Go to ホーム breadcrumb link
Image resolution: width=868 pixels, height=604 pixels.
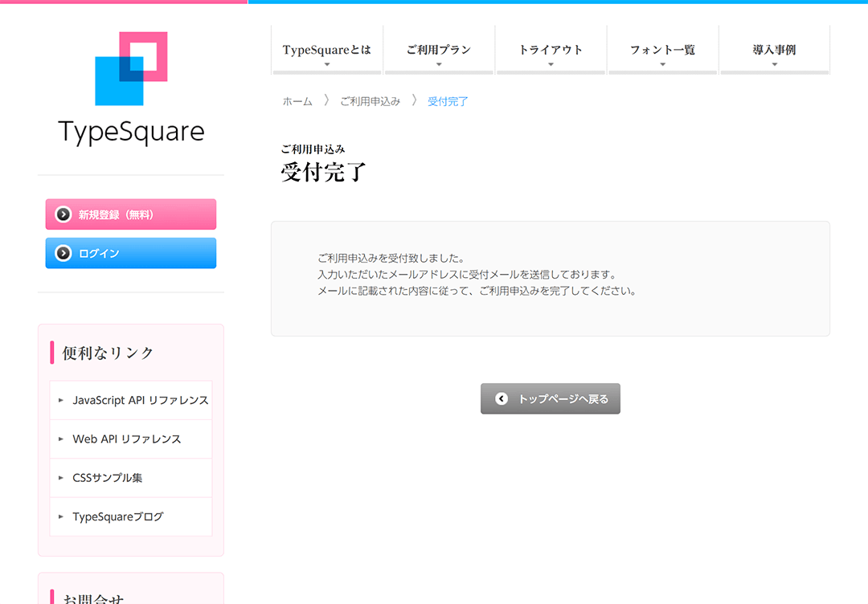click(x=297, y=101)
